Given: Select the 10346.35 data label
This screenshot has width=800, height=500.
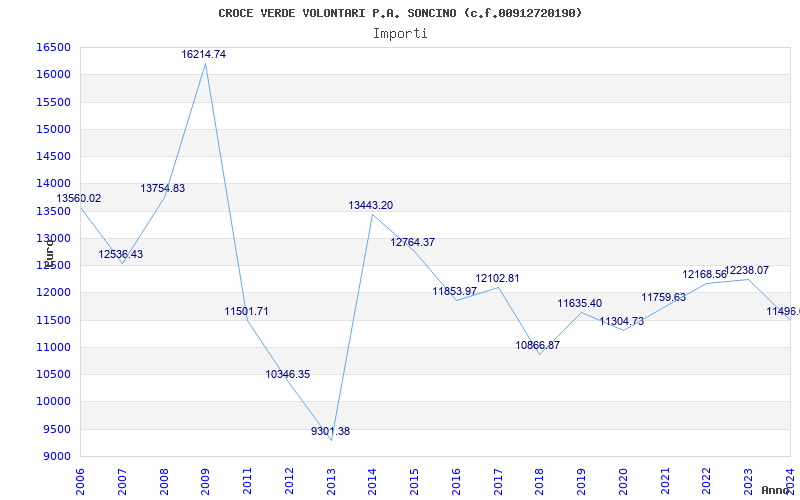Looking at the screenshot, I should pyautogui.click(x=288, y=374).
